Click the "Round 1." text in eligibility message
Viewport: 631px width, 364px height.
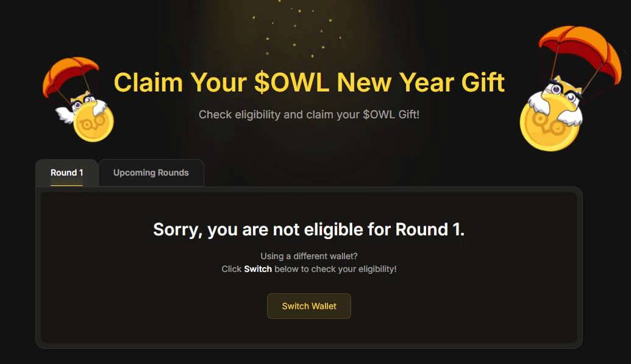click(430, 229)
